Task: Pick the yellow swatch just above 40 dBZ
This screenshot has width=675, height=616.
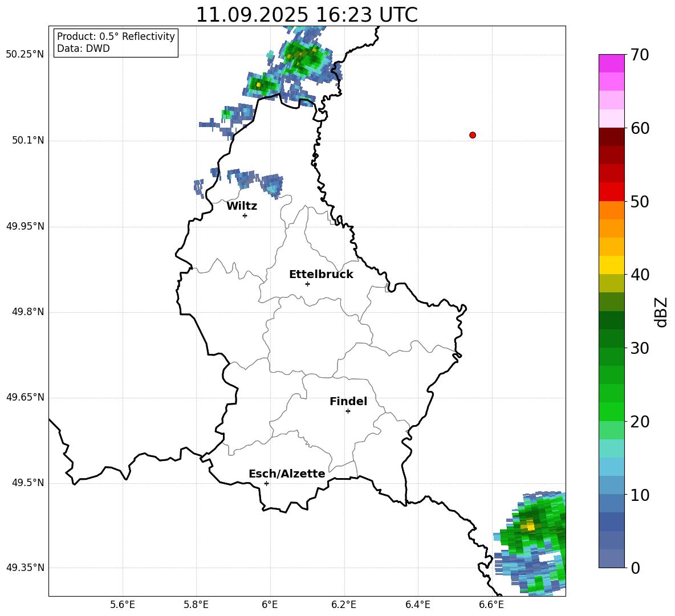Action: 612,265
